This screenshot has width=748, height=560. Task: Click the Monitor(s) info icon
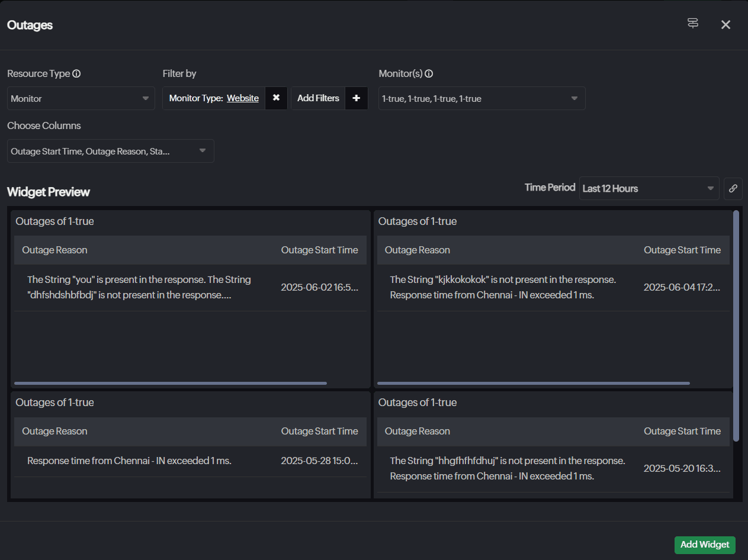pyautogui.click(x=429, y=74)
